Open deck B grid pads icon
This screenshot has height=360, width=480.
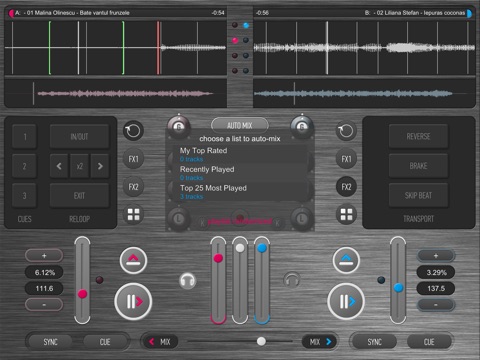(x=346, y=214)
